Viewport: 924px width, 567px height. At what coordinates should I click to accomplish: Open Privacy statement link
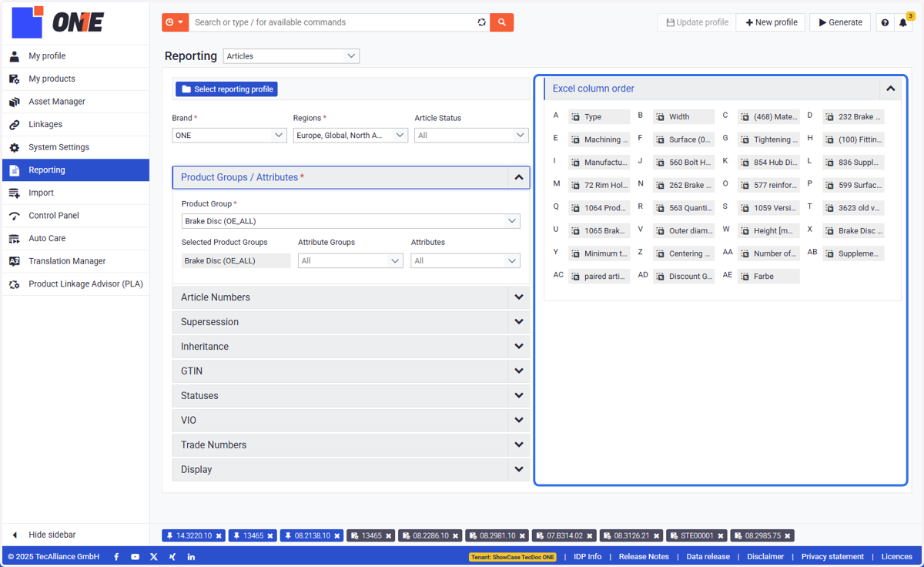click(x=832, y=556)
